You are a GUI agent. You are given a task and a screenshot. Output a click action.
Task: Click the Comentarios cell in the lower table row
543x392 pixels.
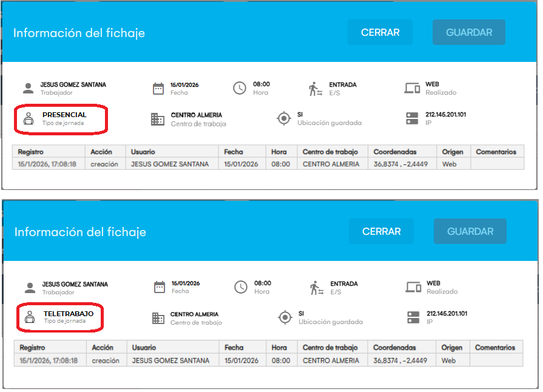click(496, 360)
